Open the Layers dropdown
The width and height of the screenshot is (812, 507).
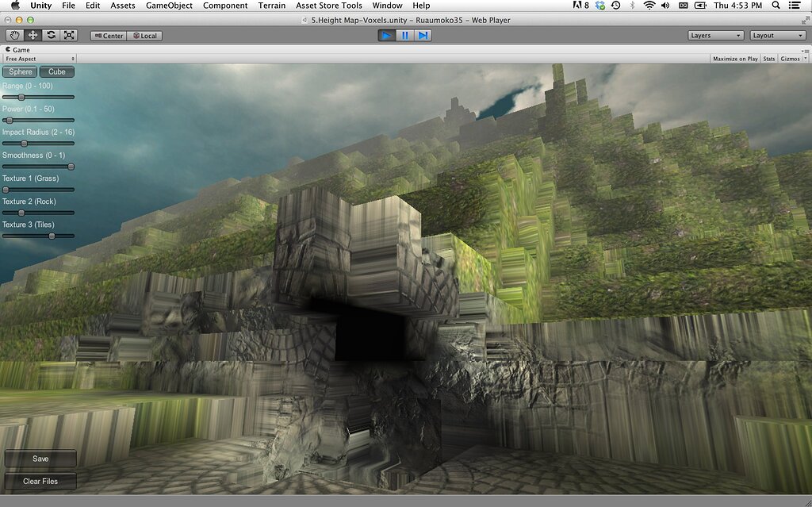pyautogui.click(x=714, y=35)
